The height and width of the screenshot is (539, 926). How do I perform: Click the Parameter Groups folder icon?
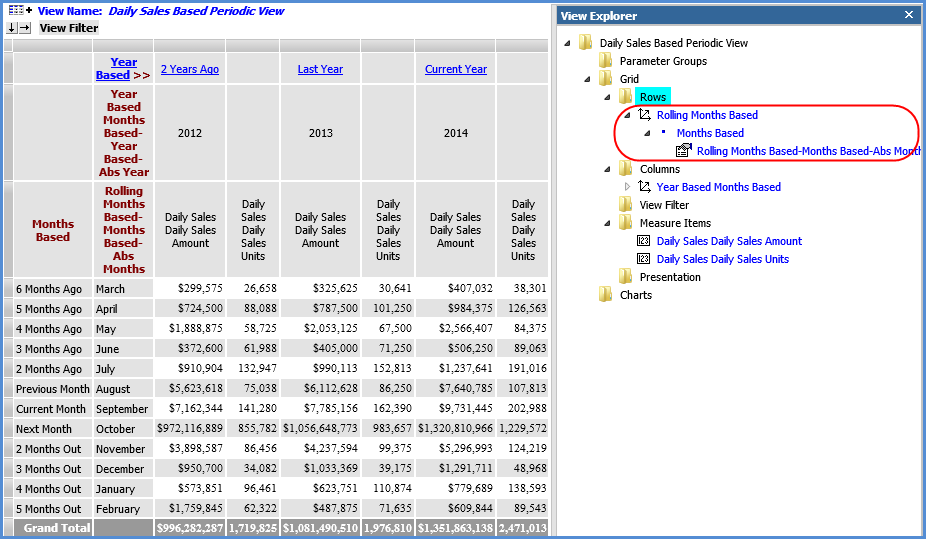(606, 61)
